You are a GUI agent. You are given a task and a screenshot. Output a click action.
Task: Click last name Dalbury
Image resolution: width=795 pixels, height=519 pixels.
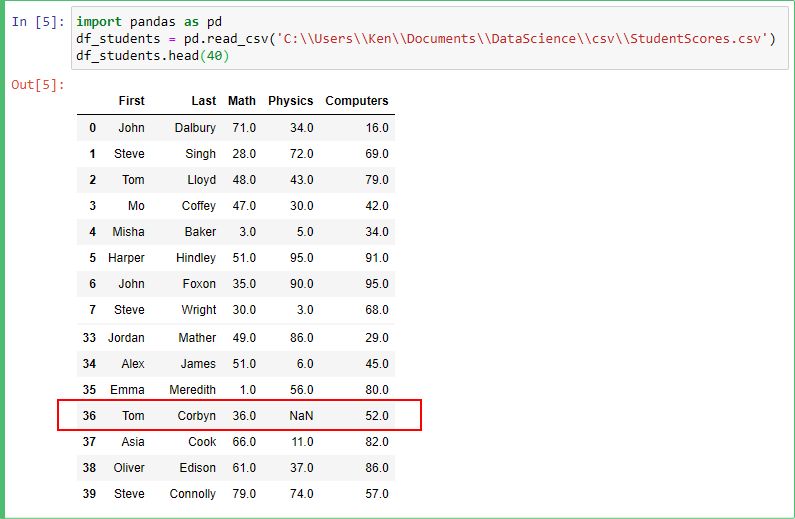[x=195, y=128]
